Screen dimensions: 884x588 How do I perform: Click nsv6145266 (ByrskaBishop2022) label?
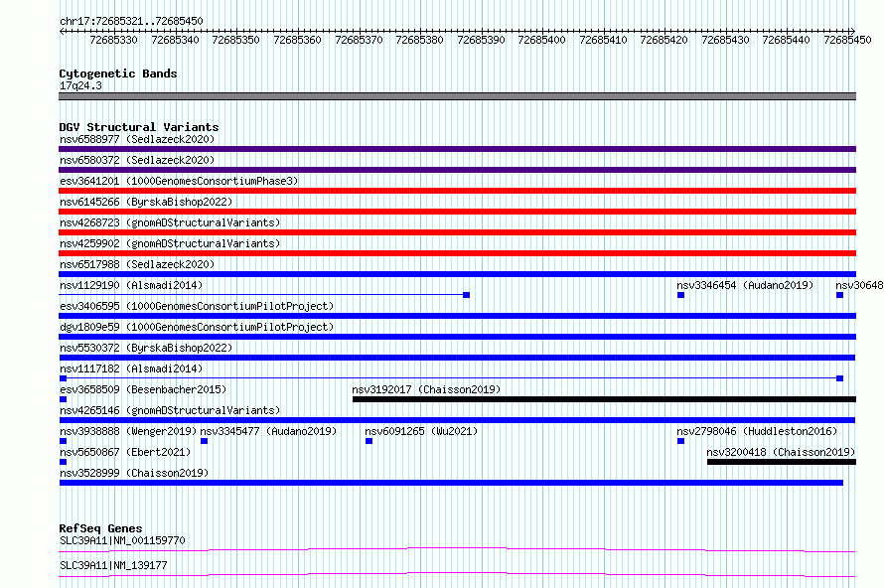(146, 202)
